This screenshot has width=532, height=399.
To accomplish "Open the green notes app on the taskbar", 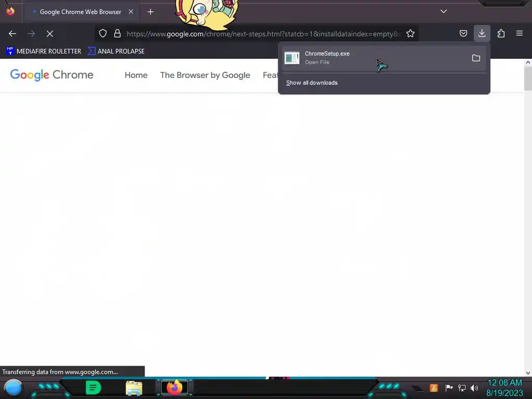I will 94,388.
